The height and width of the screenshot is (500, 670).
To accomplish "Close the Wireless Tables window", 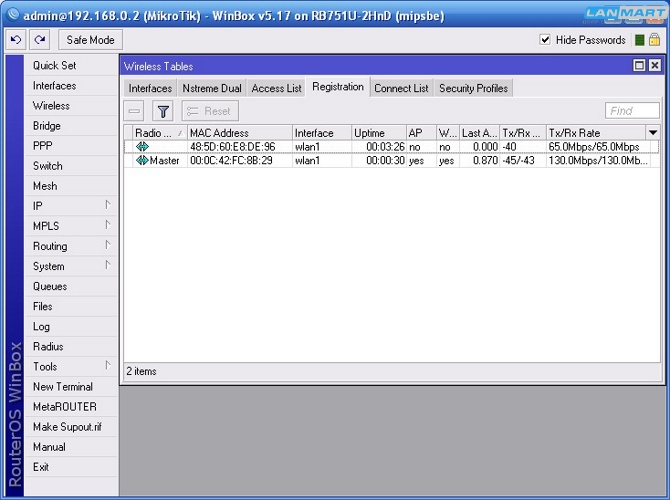I will tap(655, 65).
